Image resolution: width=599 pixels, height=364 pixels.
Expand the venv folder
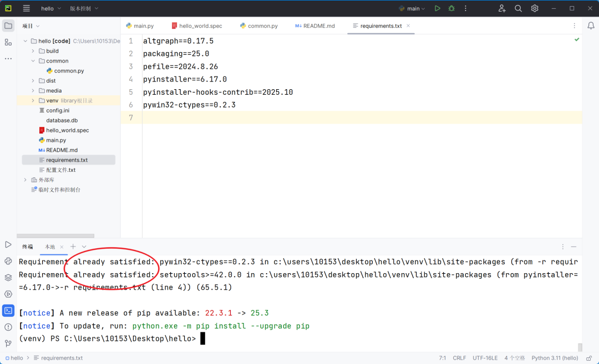tap(33, 100)
